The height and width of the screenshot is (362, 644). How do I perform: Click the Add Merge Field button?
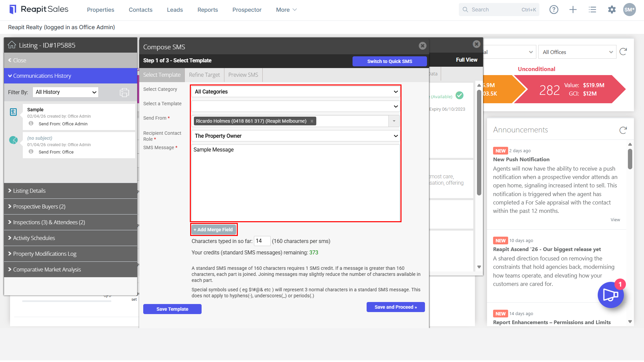[x=214, y=230]
